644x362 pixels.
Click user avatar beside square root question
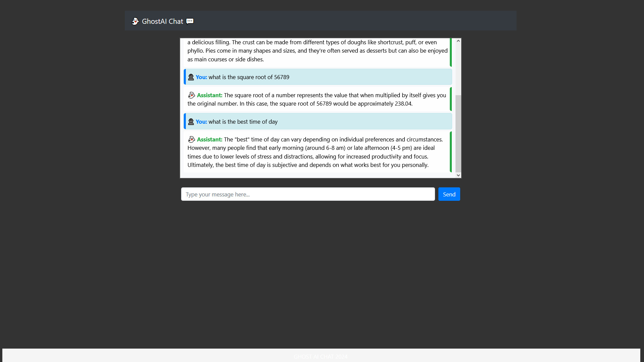(191, 77)
